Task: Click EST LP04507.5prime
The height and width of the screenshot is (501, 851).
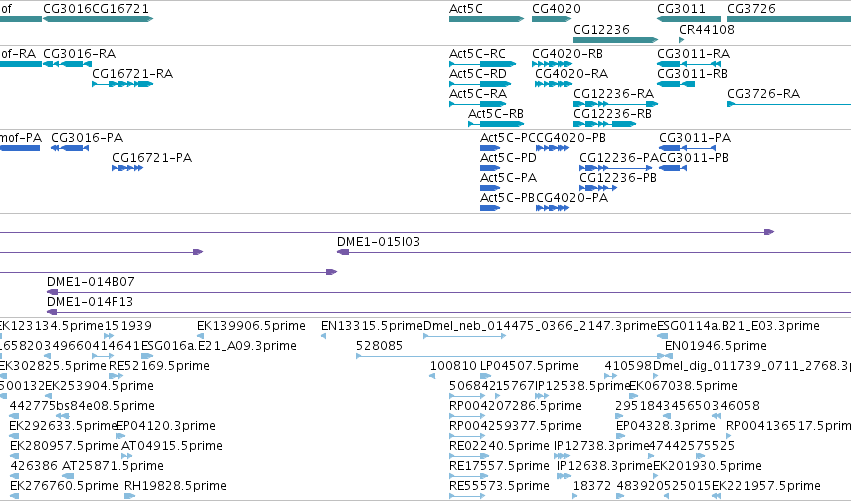Action: [x=486, y=376]
